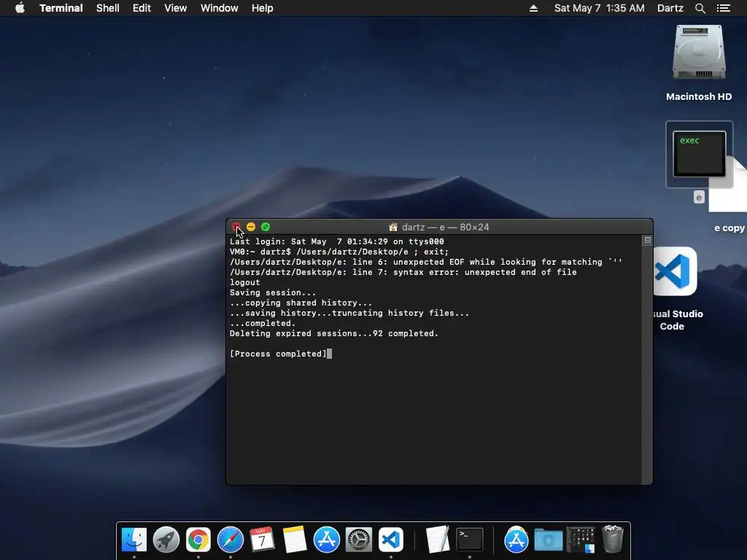Open the Edit menu
The image size is (747, 560).
point(142,8)
